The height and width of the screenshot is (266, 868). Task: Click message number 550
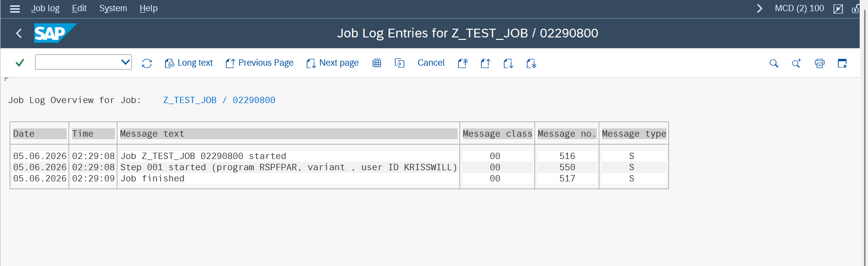coord(567,167)
